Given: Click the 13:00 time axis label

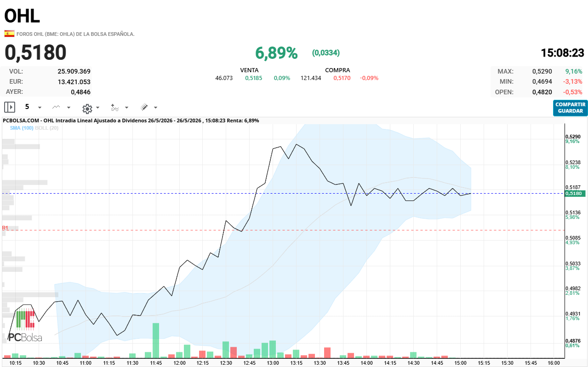Looking at the screenshot, I should coord(273,363).
